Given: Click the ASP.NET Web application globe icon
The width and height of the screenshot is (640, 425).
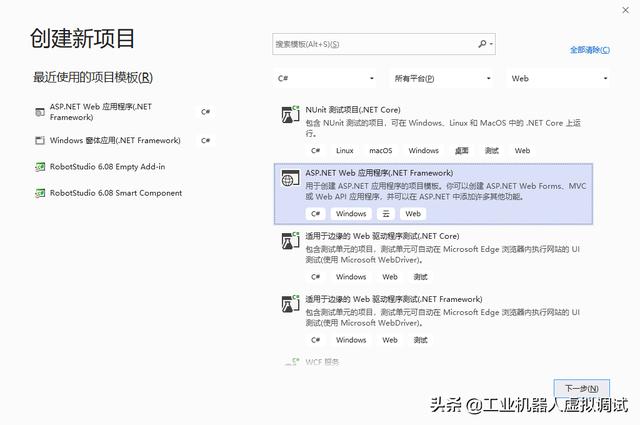Looking at the screenshot, I should 290,178.
